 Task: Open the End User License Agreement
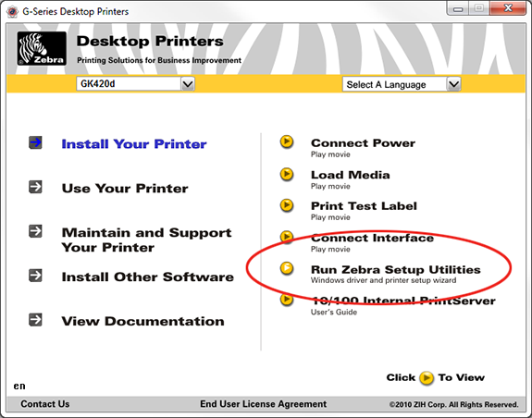(x=264, y=404)
